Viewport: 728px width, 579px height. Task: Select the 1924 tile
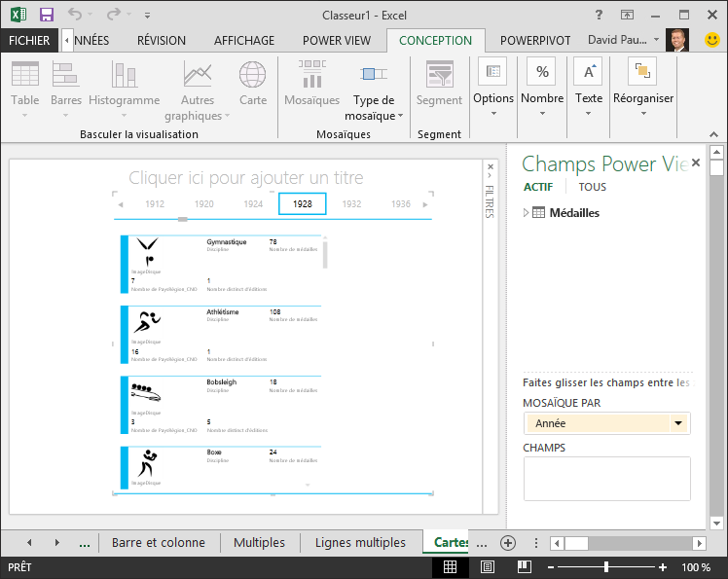[x=253, y=203]
